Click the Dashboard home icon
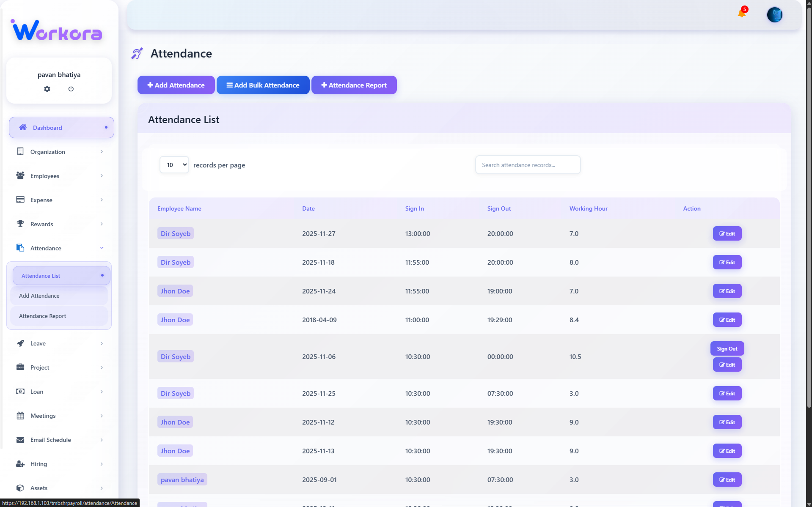The image size is (812, 507). (23, 127)
